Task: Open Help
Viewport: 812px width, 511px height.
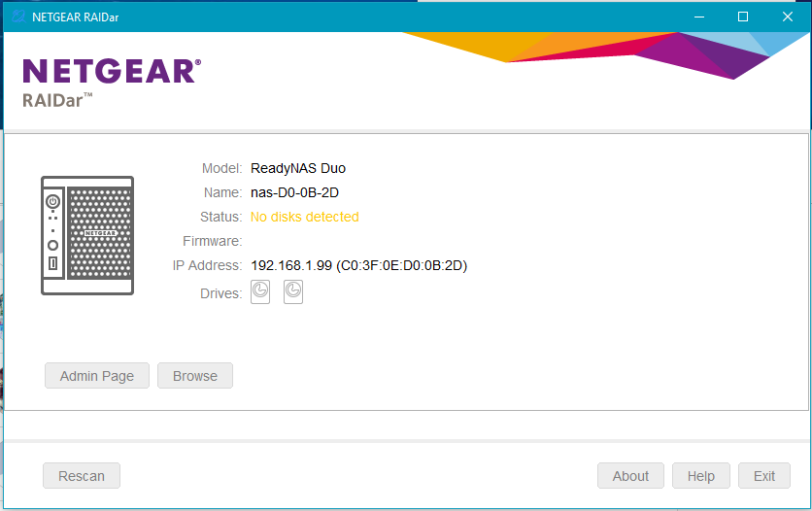Action: (x=701, y=476)
